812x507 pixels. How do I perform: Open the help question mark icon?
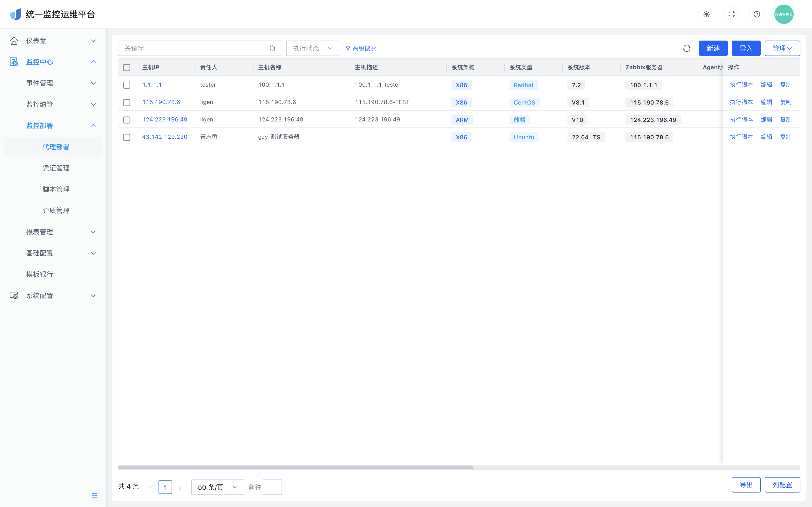pyautogui.click(x=757, y=14)
